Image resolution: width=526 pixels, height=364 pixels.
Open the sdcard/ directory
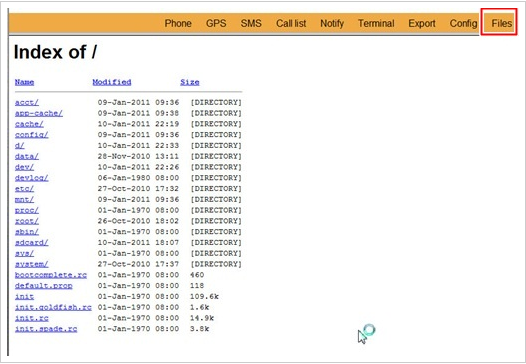coord(32,243)
